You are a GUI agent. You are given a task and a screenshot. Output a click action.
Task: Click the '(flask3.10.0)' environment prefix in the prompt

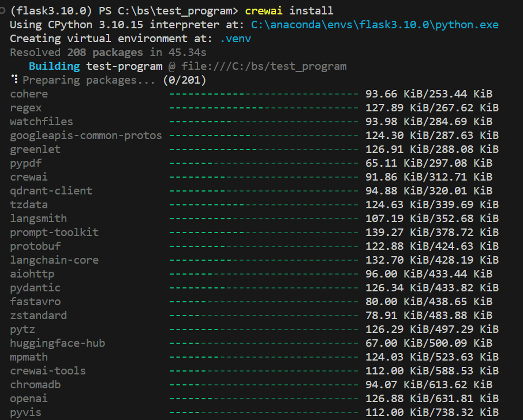51,10
